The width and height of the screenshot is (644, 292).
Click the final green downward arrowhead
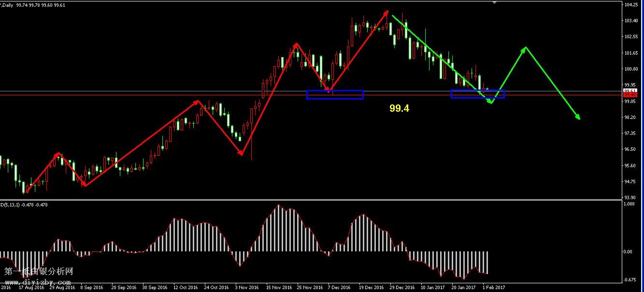[x=578, y=117]
